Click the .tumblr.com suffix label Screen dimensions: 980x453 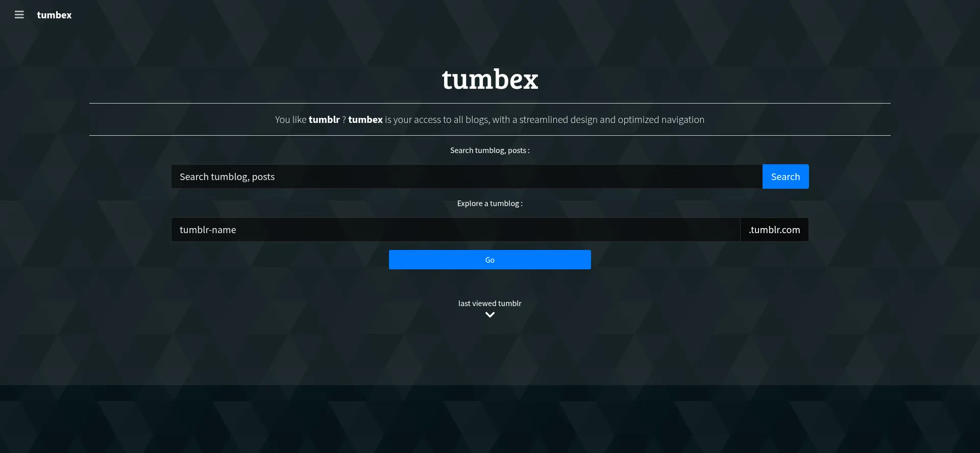point(774,230)
